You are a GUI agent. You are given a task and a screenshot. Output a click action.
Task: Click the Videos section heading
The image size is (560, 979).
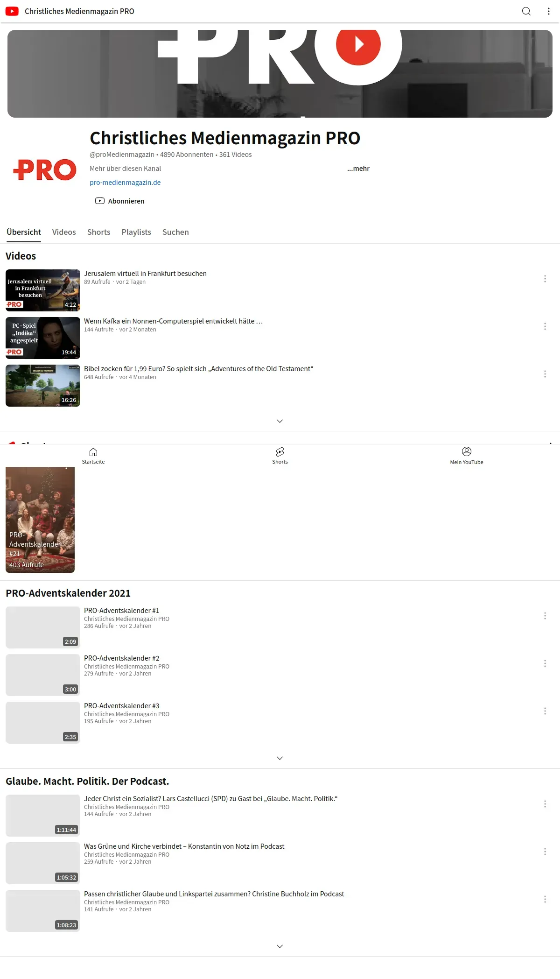coord(21,256)
